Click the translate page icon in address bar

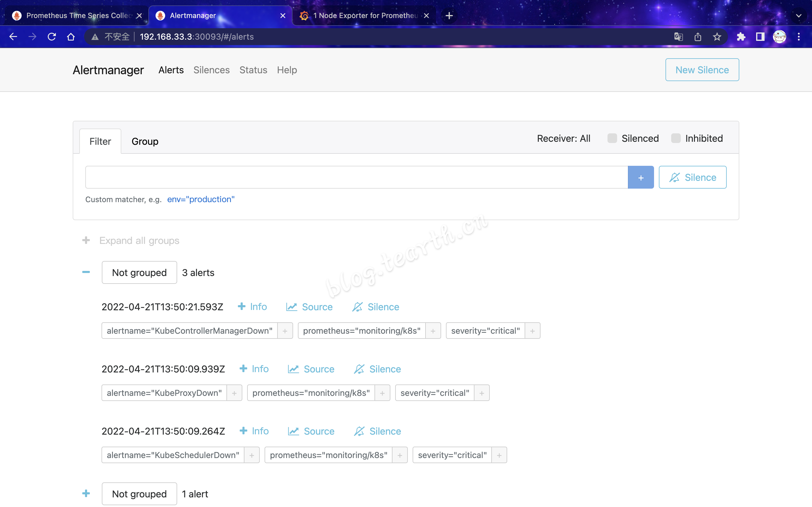tap(678, 37)
